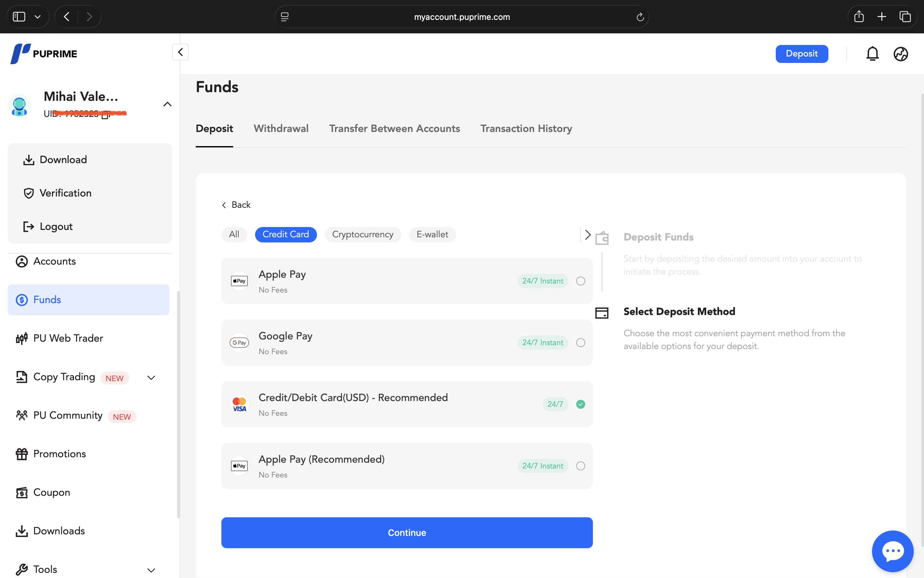
Task: Collapse the sidebar with the arrow button
Action: tap(180, 52)
